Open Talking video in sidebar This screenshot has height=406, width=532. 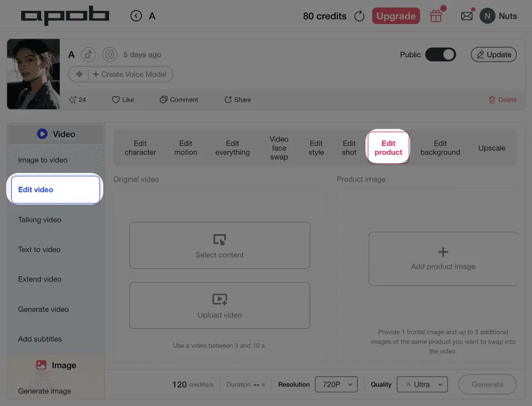pyautogui.click(x=40, y=220)
